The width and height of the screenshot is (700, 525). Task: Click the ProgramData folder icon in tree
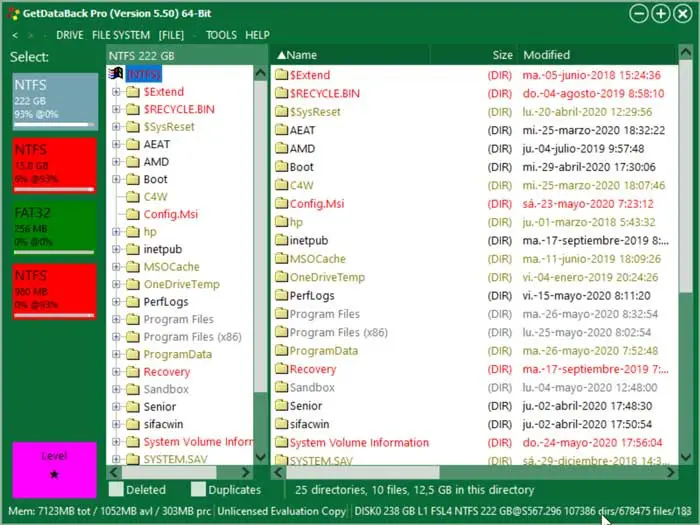(x=133, y=354)
